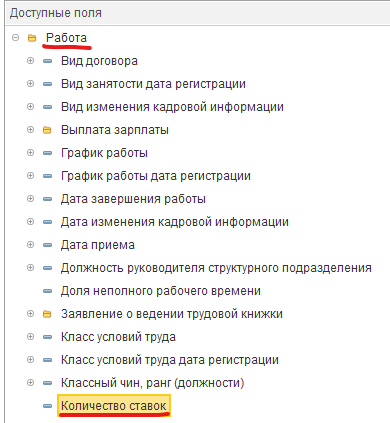Click the График работы field icon
Viewport: 390px width, 423px height.
click(48, 153)
